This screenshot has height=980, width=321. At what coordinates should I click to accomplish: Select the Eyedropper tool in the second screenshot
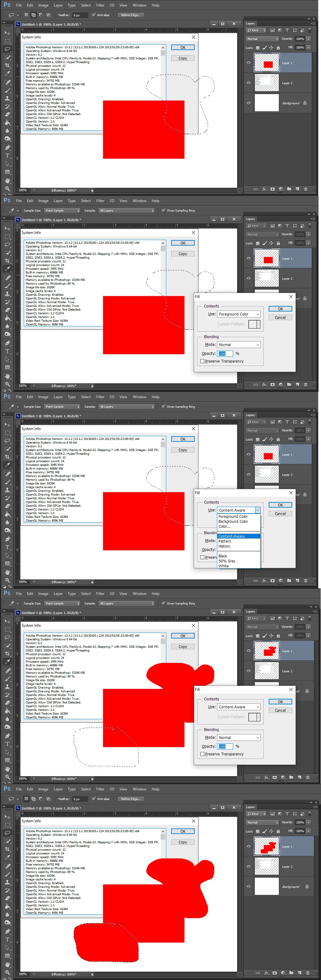tap(7, 269)
